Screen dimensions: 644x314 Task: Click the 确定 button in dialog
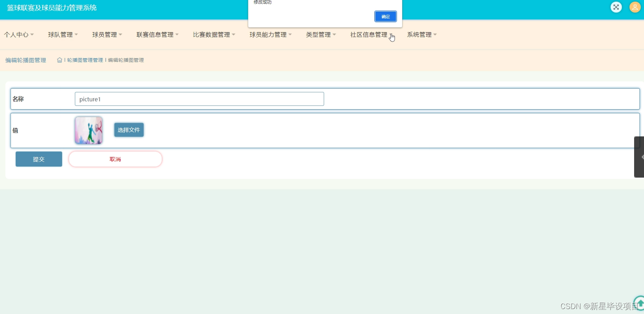click(385, 16)
